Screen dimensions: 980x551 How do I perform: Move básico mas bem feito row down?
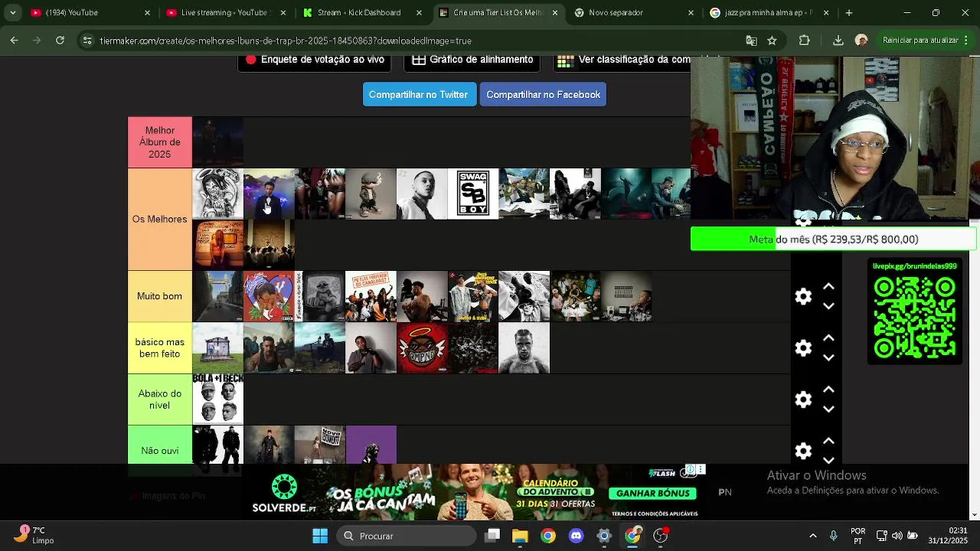click(828, 357)
